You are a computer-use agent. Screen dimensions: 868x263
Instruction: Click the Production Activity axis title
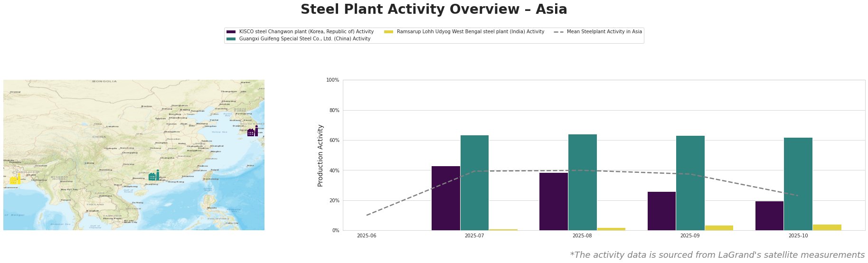click(321, 155)
